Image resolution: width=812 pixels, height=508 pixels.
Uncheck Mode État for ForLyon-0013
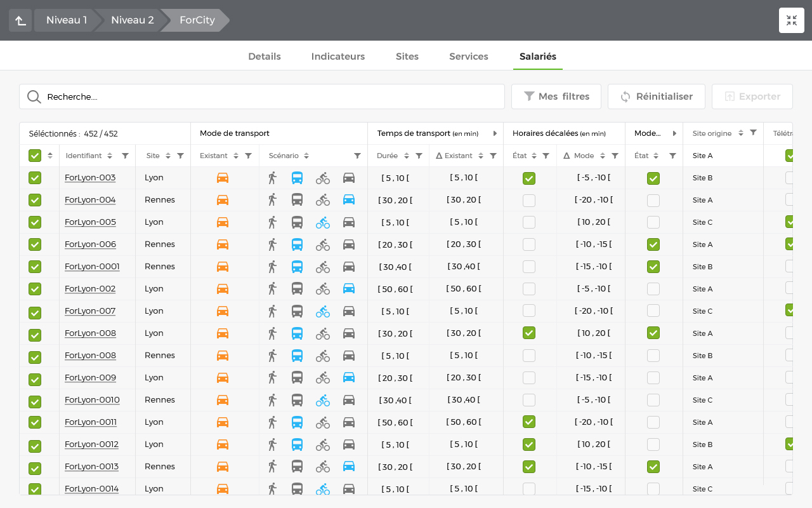click(x=653, y=467)
